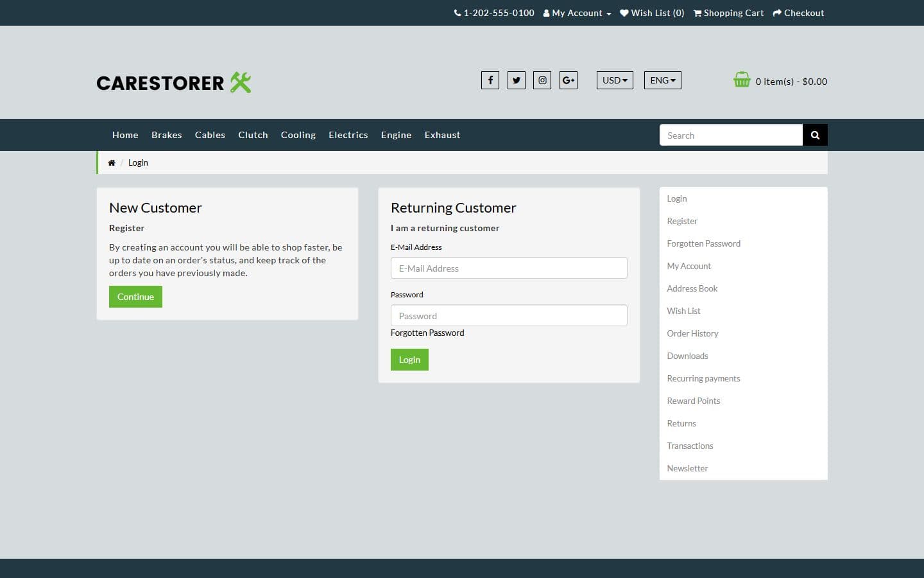
Task: Open the Electrics category
Action: click(348, 135)
